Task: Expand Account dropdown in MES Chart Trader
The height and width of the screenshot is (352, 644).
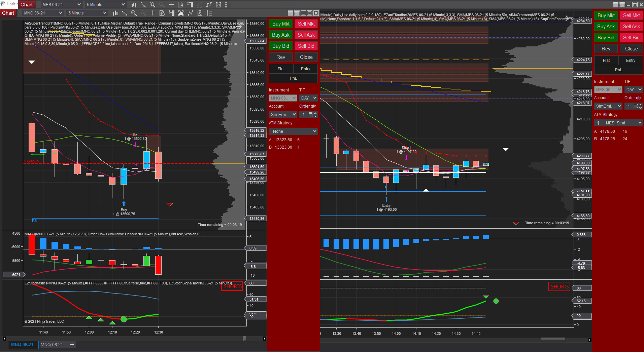Action: [608, 106]
